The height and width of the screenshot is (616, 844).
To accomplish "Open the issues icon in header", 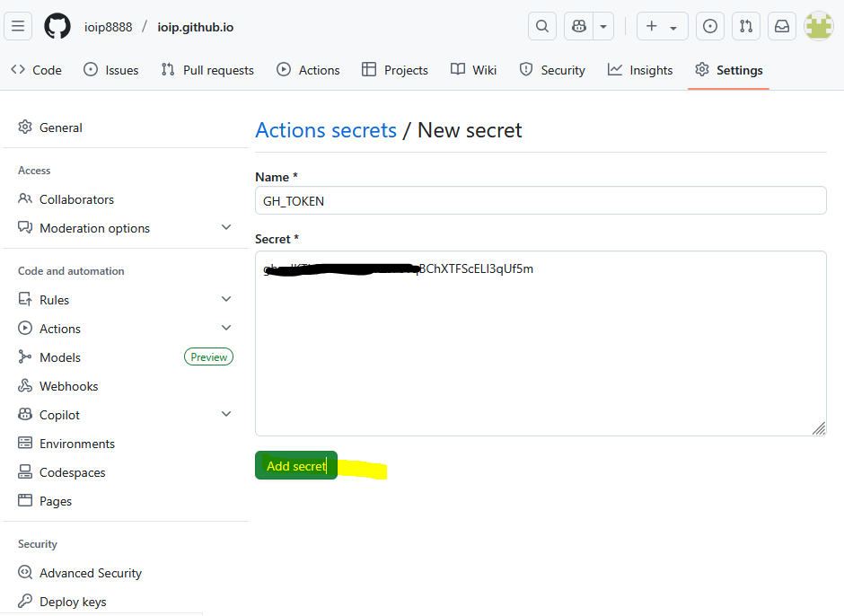I will click(x=709, y=26).
